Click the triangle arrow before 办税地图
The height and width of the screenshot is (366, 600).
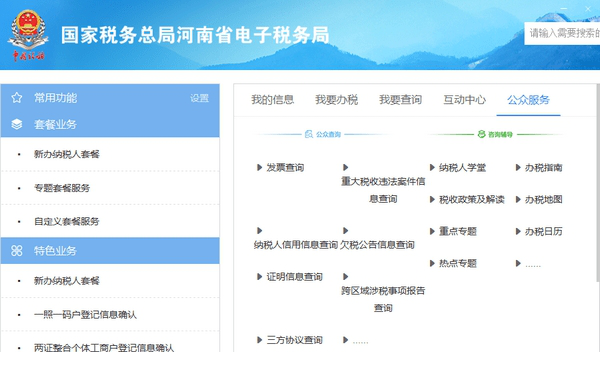pyautogui.click(x=518, y=199)
